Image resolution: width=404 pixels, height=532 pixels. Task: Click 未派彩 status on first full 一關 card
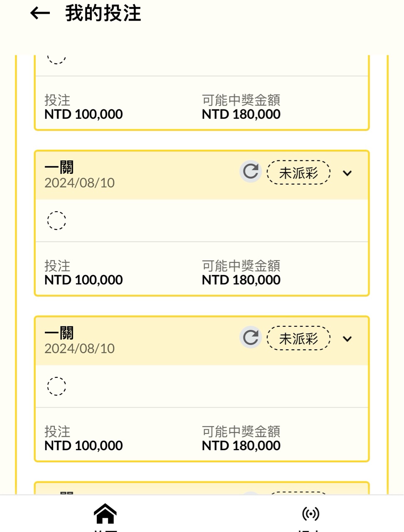pyautogui.click(x=298, y=172)
